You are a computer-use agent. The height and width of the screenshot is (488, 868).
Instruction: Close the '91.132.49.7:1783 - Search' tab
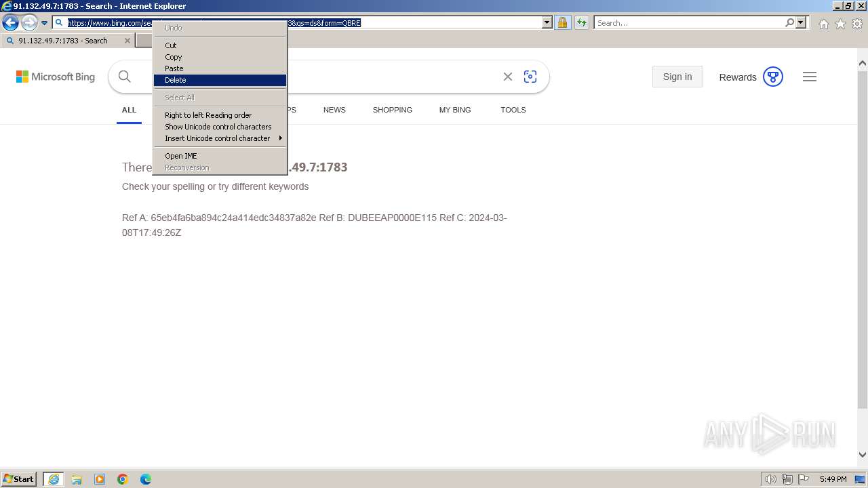coord(127,41)
